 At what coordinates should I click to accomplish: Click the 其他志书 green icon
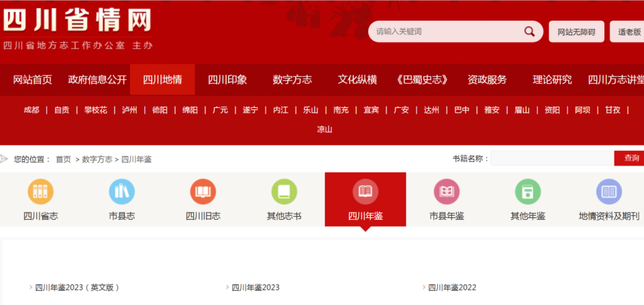(x=284, y=192)
